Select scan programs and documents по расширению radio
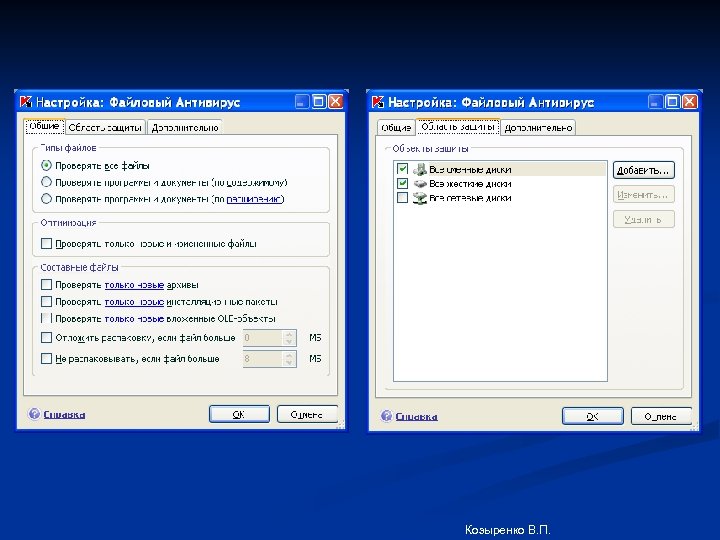Screen dimensions: 720x540 coord(46,199)
